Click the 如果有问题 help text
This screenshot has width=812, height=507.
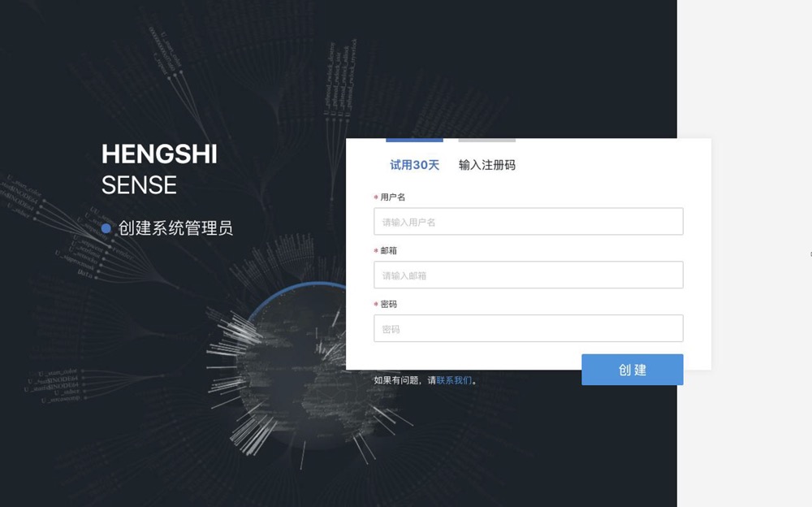click(x=397, y=380)
